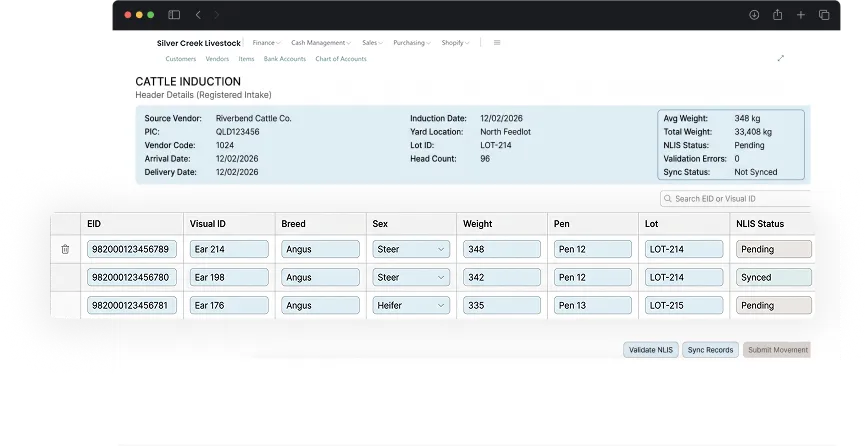Expand the Purchasing menu
Viewport: 865px width, 446px height.
[412, 43]
